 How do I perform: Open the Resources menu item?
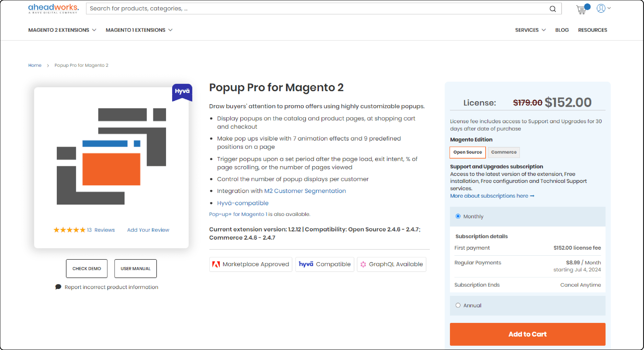coord(592,30)
